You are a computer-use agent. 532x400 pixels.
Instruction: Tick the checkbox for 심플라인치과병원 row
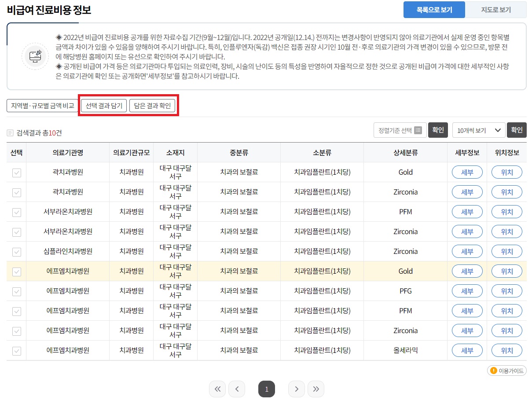pos(16,252)
